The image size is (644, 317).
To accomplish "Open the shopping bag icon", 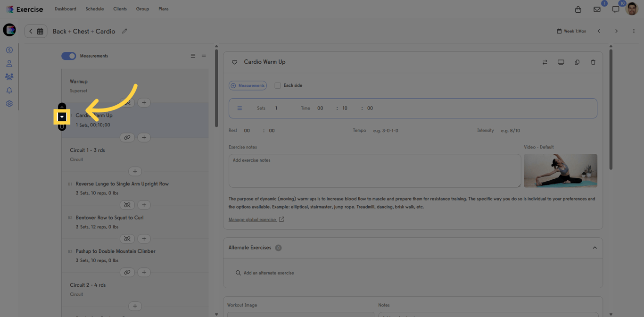I will (578, 9).
